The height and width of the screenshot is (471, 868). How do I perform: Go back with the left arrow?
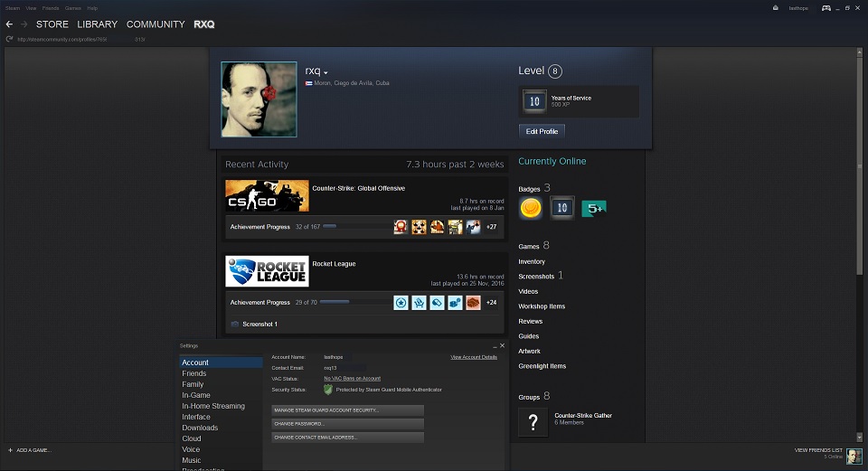[9, 24]
